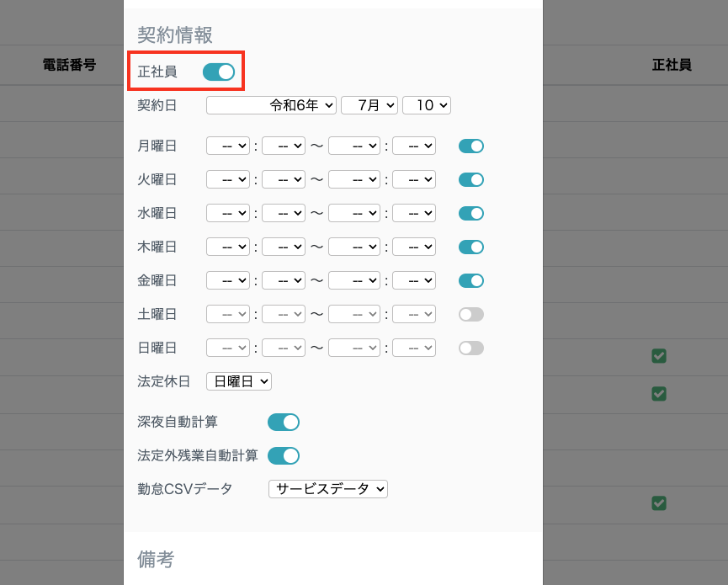Open the 令和6年 year dropdown
728x585 pixels.
(x=270, y=105)
